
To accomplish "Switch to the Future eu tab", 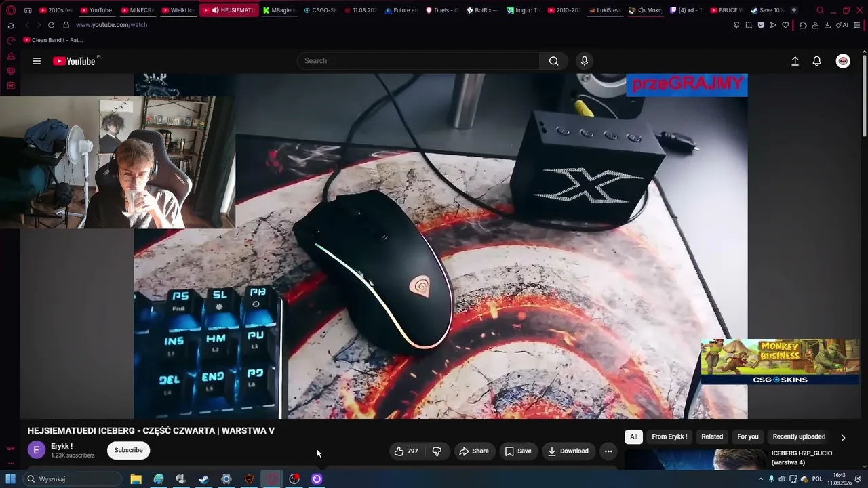I will (x=401, y=10).
